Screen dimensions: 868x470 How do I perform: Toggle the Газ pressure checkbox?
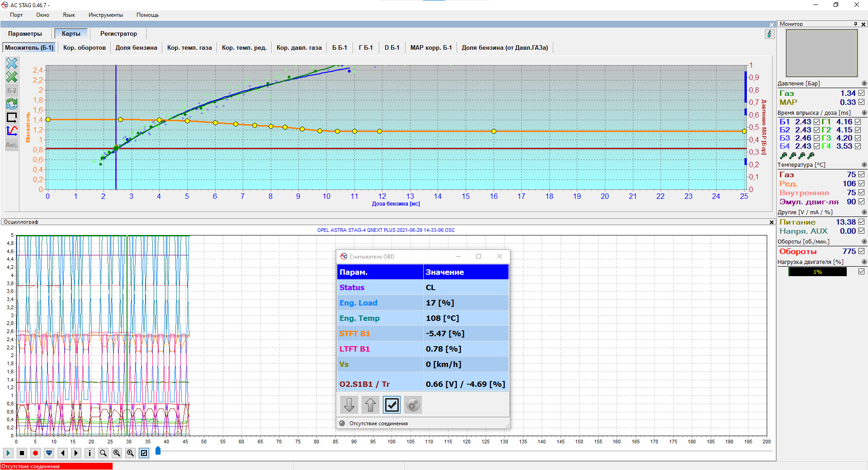point(861,93)
